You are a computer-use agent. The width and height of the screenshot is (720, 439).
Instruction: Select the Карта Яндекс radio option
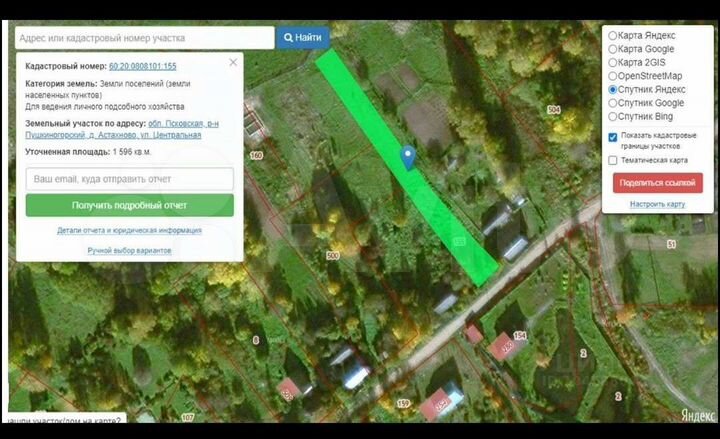613,35
